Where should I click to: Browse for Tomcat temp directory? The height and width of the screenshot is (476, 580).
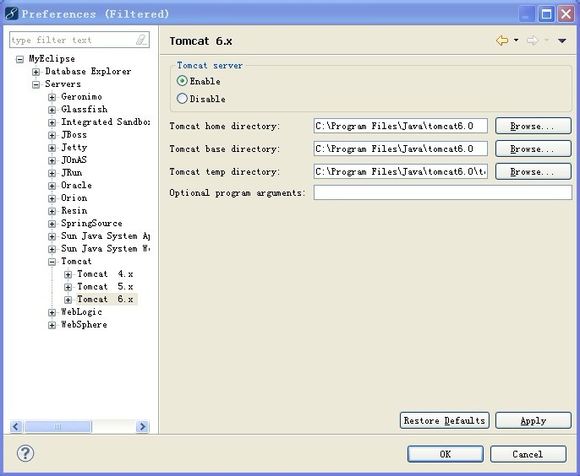[533, 172]
